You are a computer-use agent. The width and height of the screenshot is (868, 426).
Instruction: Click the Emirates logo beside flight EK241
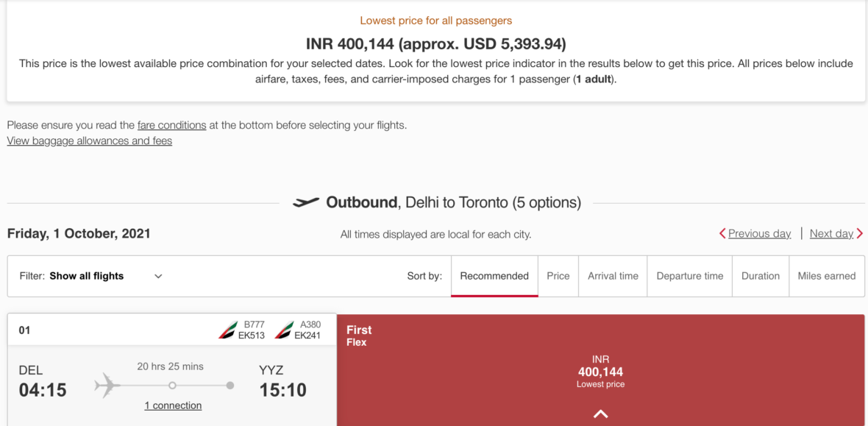point(284,330)
